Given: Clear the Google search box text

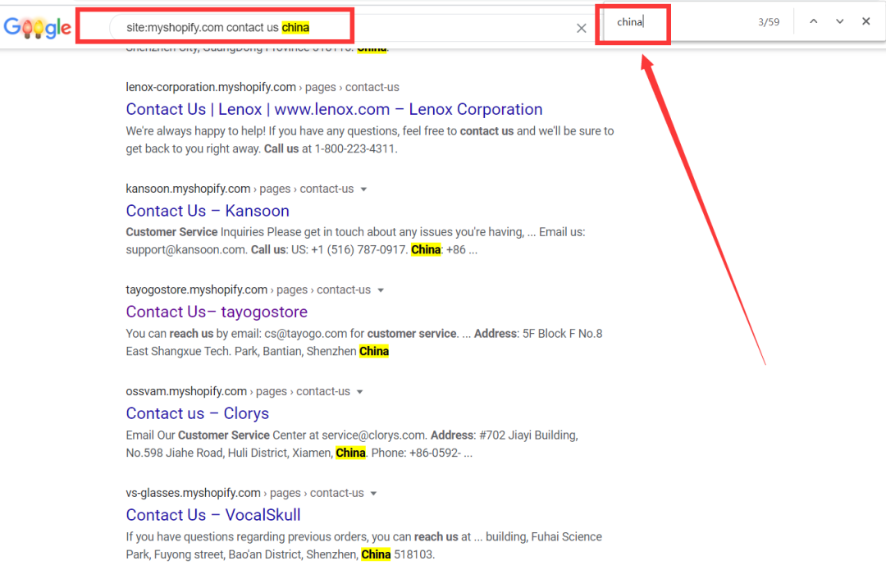Looking at the screenshot, I should (581, 28).
